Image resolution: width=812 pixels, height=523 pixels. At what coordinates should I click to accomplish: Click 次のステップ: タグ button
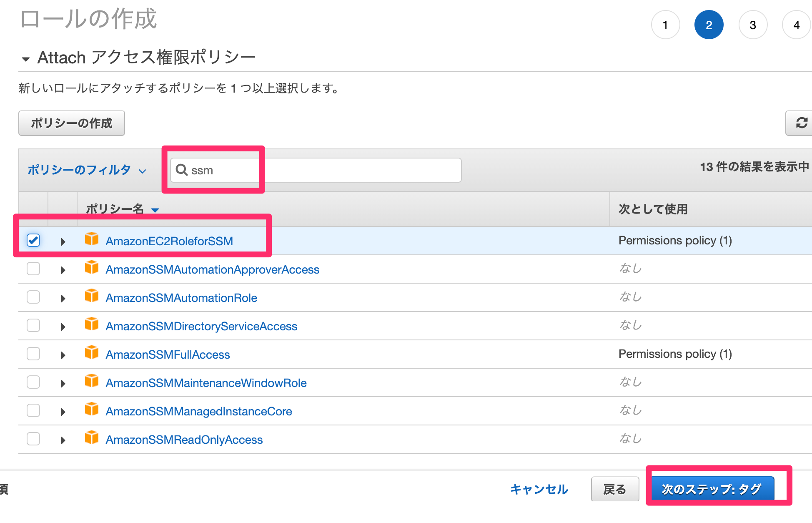tap(712, 489)
